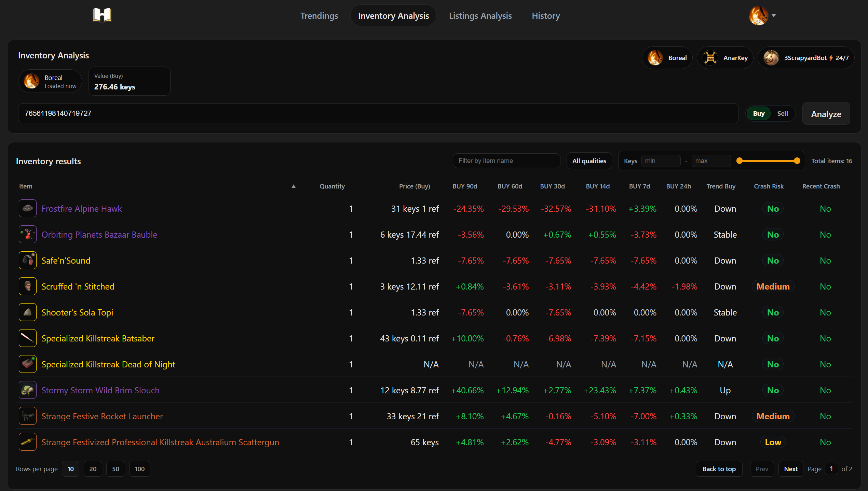This screenshot has width=868, height=491.
Task: Switch to Sell mode
Action: [783, 114]
